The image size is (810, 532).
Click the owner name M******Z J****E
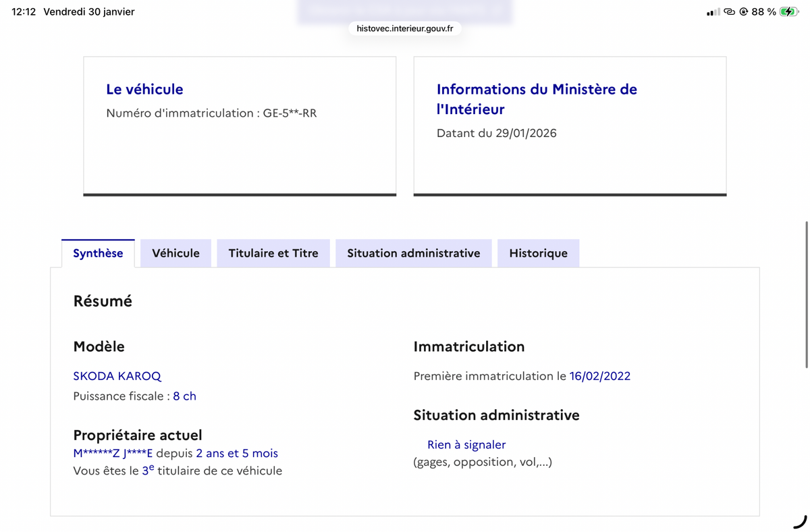click(x=113, y=453)
